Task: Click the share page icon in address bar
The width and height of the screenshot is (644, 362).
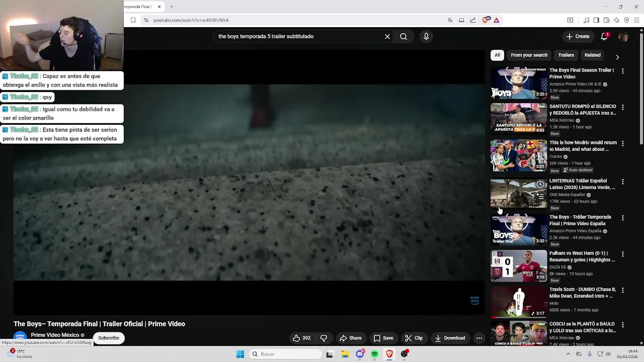Action: coord(473,20)
